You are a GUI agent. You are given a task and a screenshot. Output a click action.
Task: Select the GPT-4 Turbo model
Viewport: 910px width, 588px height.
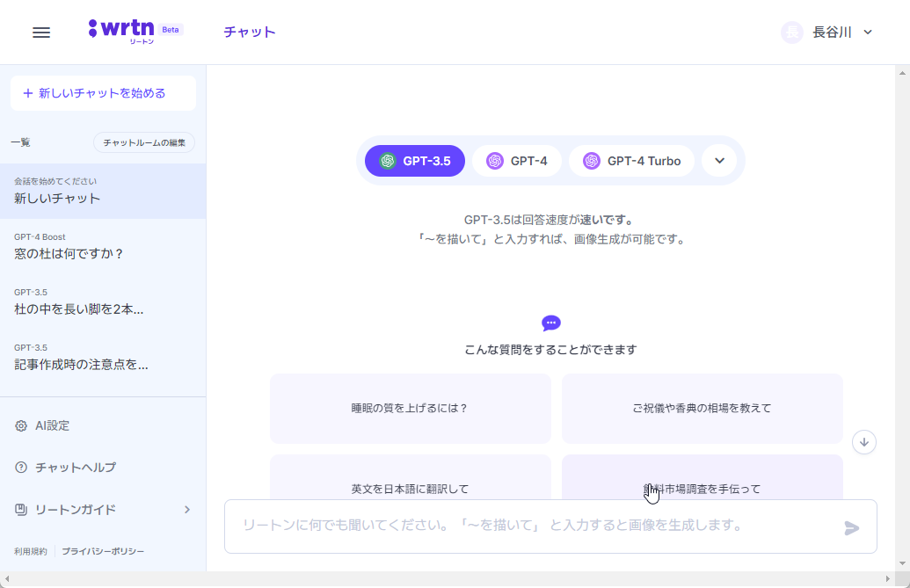click(631, 161)
